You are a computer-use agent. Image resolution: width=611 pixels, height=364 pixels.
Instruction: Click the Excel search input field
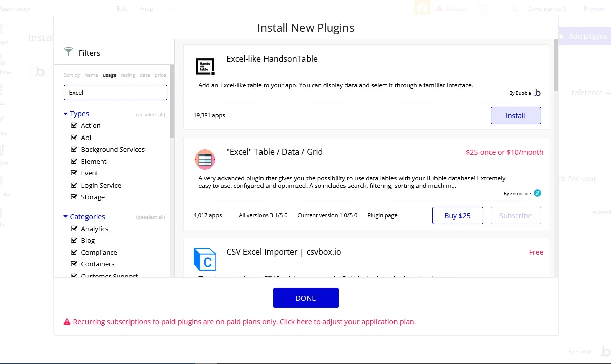click(115, 93)
